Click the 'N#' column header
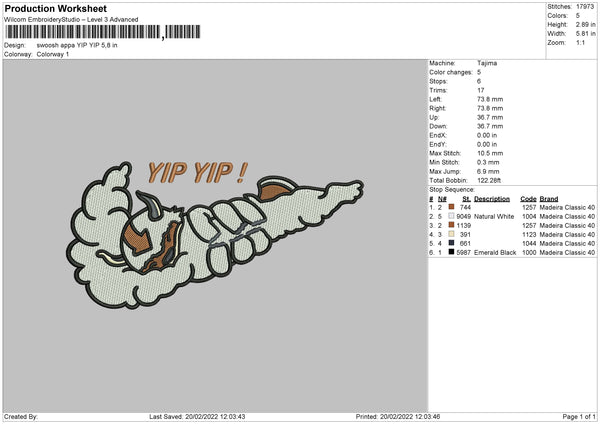The image size is (600, 424). pos(442,199)
